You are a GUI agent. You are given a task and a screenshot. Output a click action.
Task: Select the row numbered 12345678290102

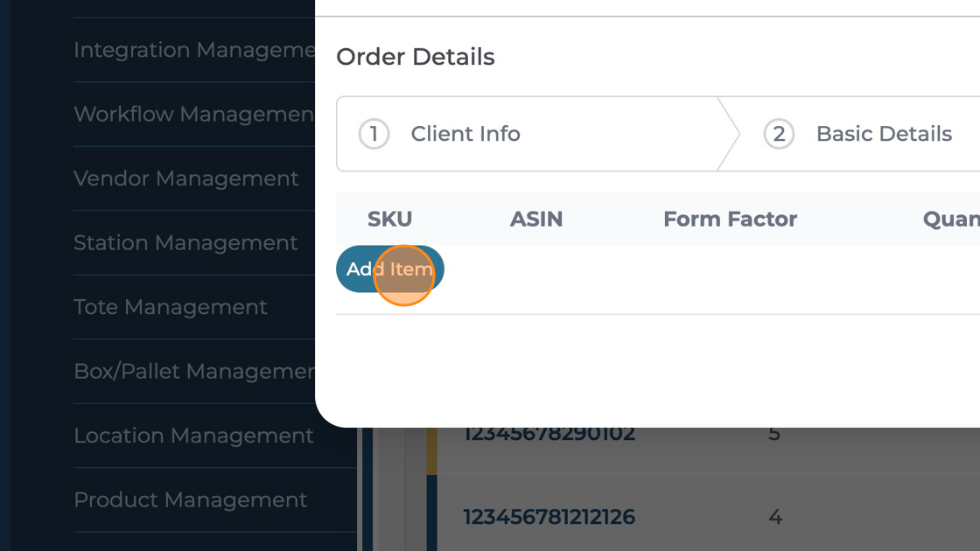549,435
